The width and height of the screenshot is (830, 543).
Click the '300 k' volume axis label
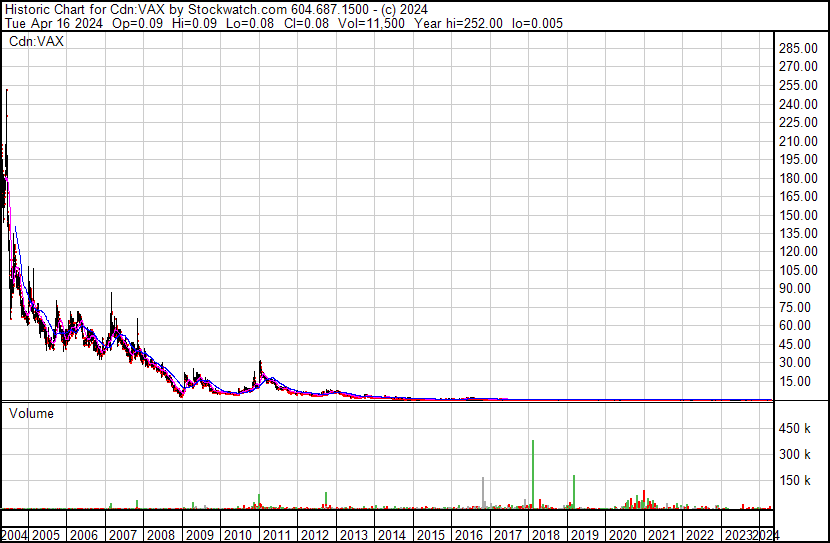795,454
